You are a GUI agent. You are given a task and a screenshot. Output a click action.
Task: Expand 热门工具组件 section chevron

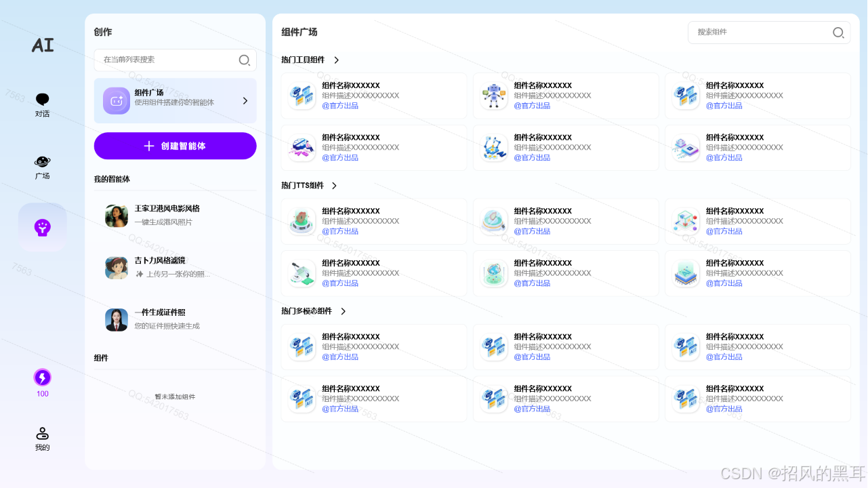337,60
